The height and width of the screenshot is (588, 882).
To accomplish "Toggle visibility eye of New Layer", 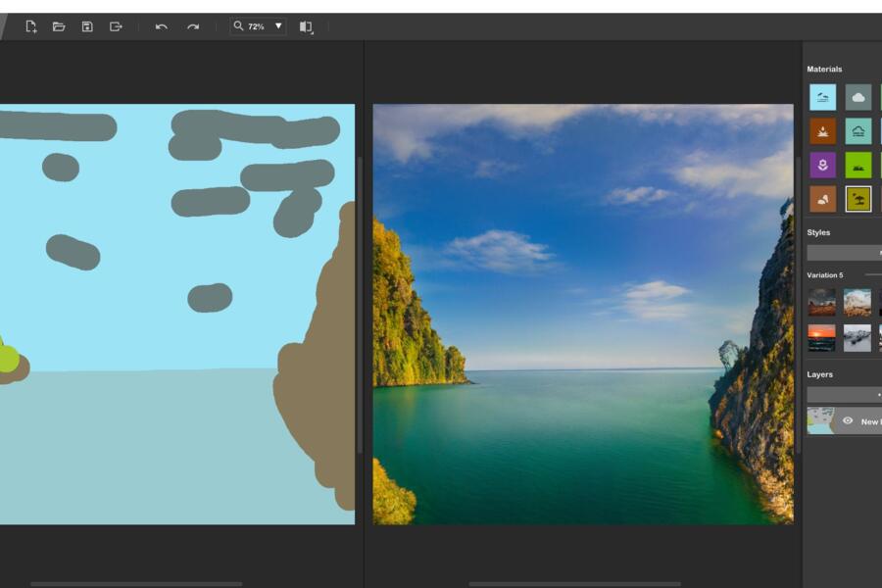I will point(848,421).
